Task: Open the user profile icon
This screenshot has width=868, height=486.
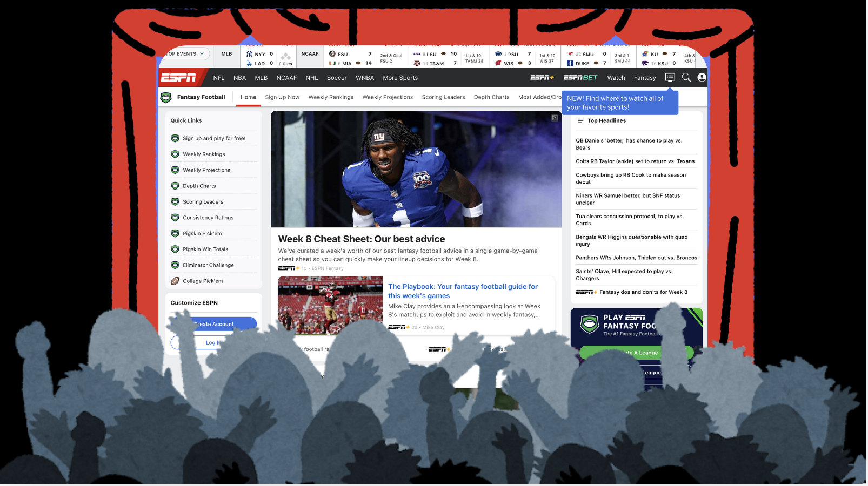Action: 702,77
